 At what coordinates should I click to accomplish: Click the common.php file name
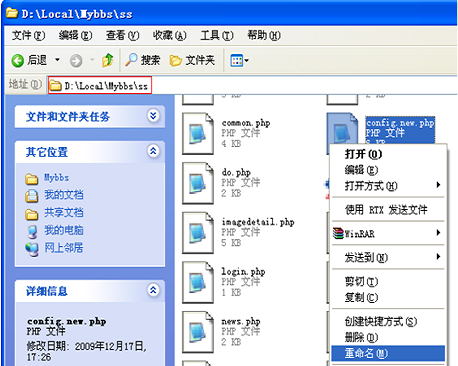click(246, 123)
